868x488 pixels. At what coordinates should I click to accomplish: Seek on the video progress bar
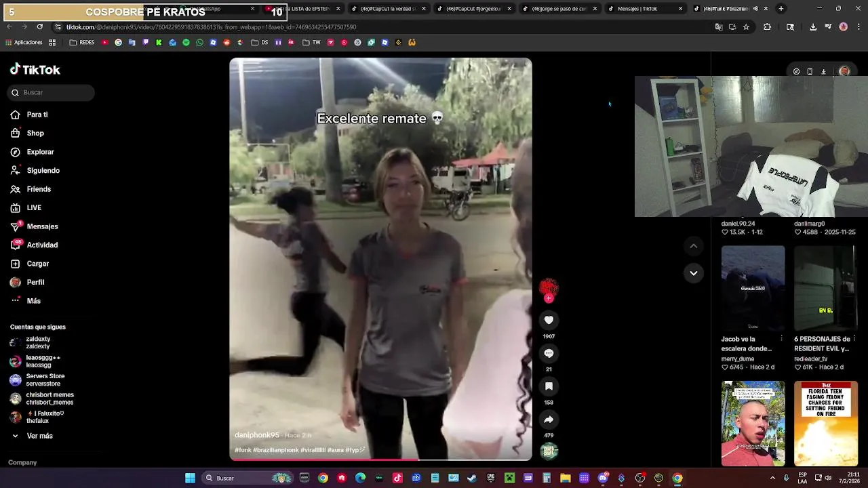[380, 459]
